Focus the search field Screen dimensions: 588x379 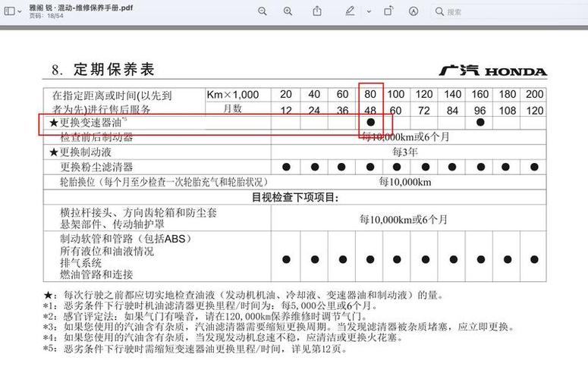point(508,11)
